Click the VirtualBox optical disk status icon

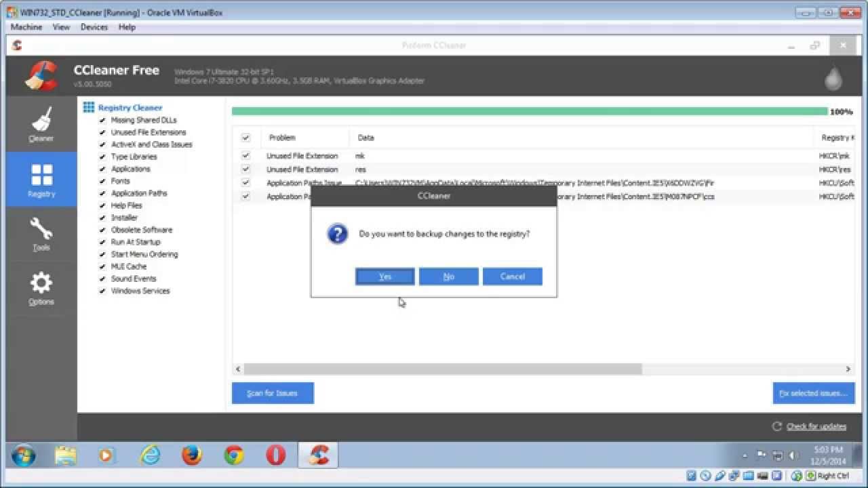click(705, 476)
